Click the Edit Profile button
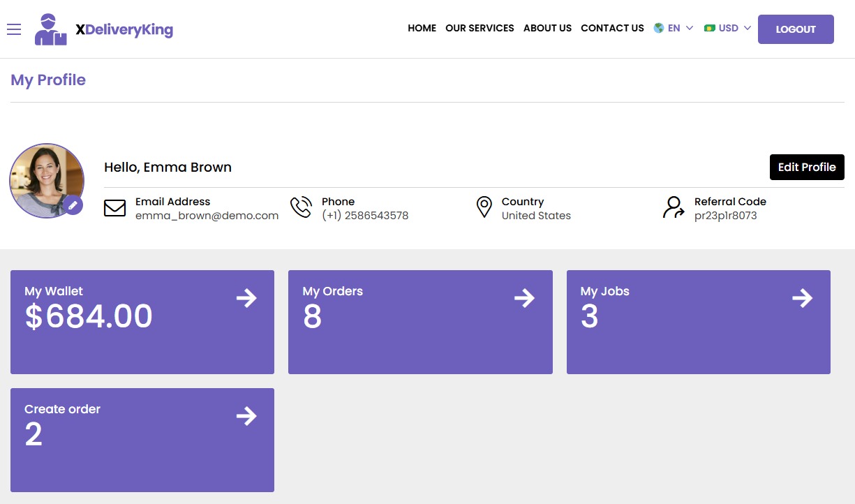The width and height of the screenshot is (855, 504). (x=807, y=167)
